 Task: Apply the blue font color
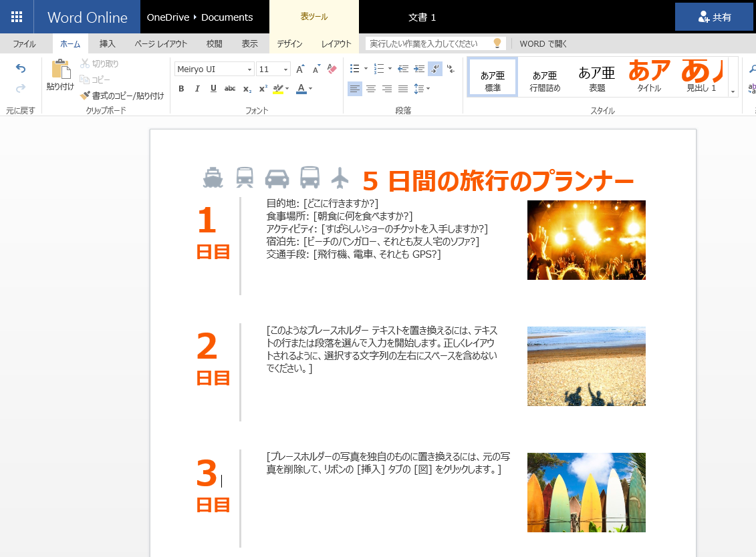click(301, 89)
